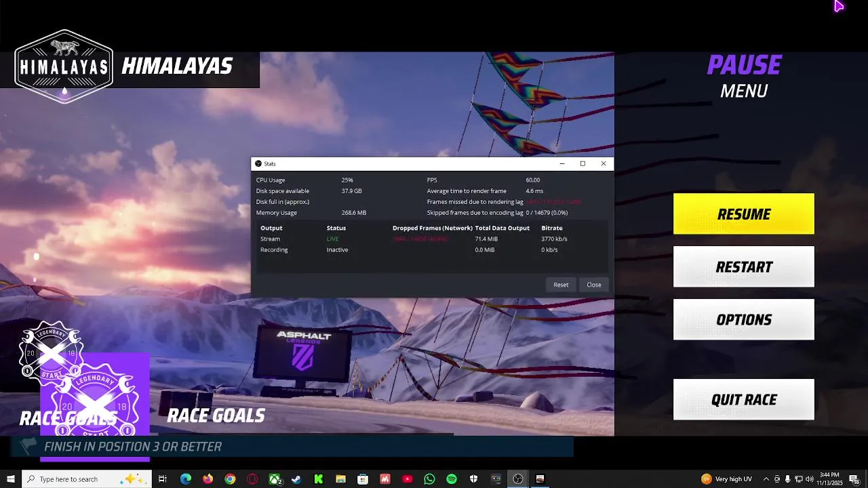The image size is (868, 488).
Task: Minimize the Stats window
Action: 561,163
